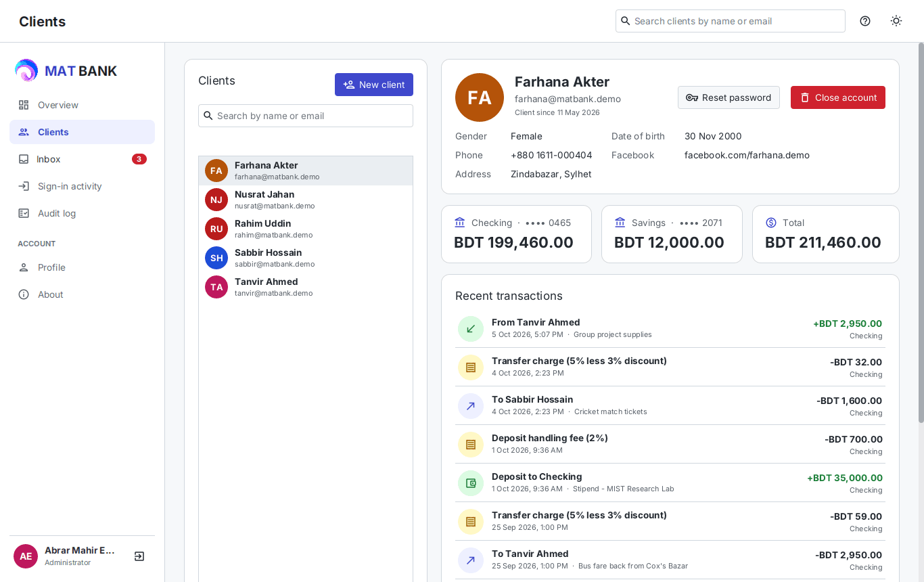Click the Search by name or email field
This screenshot has width=924, height=582.
pyautogui.click(x=306, y=116)
